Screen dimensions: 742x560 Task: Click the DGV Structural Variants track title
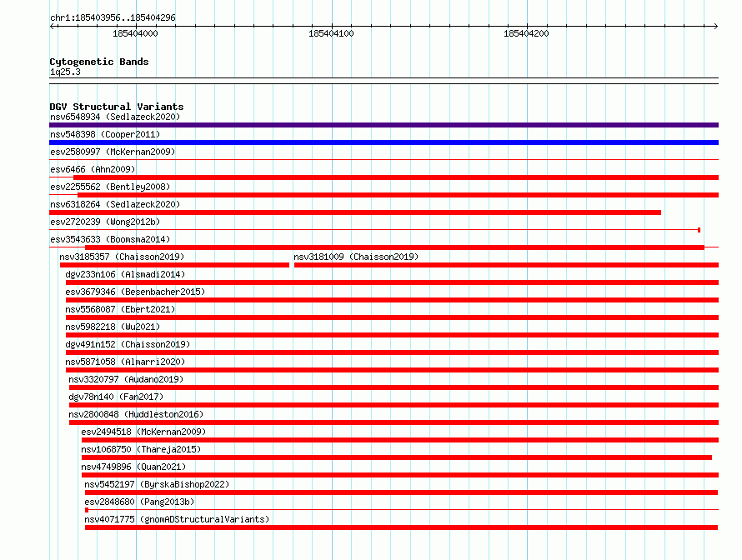tap(117, 107)
